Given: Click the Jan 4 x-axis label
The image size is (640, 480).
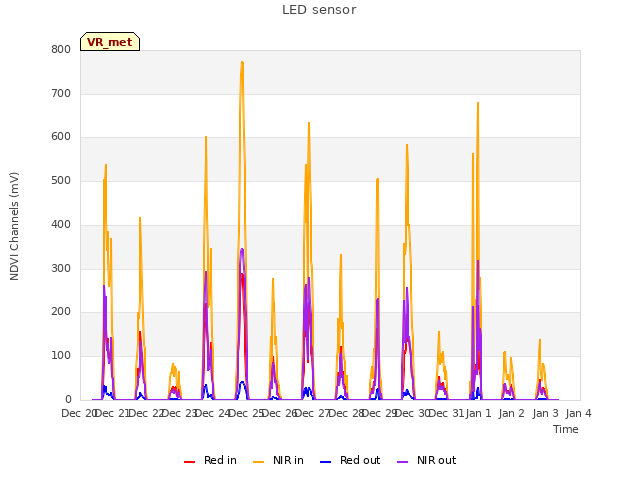Looking at the screenshot, I should [579, 413].
